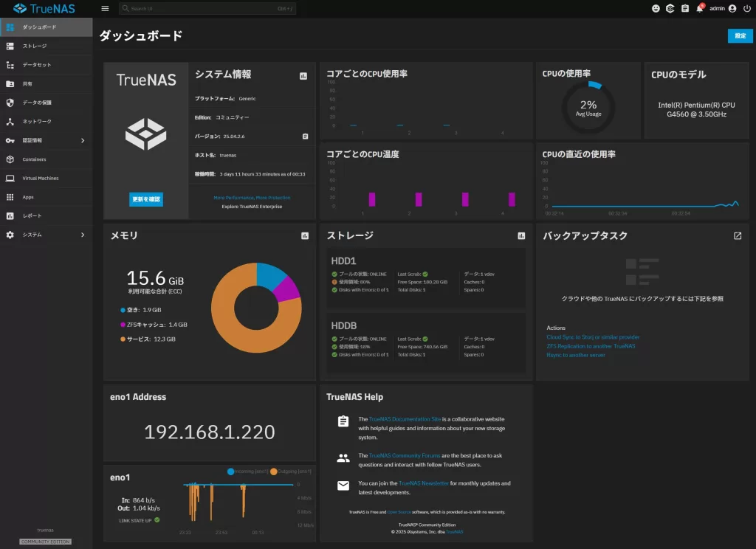
Task: Open the alerts bell notification icon
Action: (699, 9)
